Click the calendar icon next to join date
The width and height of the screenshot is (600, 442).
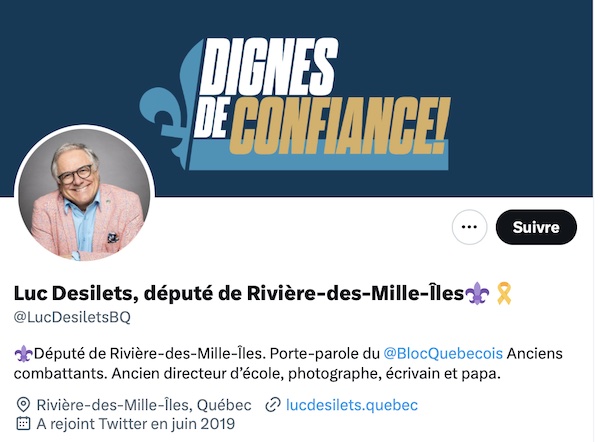(x=23, y=424)
